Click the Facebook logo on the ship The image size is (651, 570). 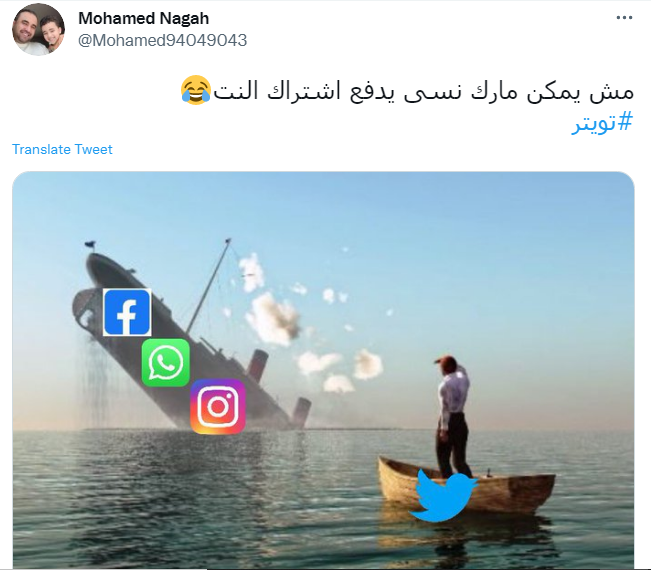coord(127,312)
